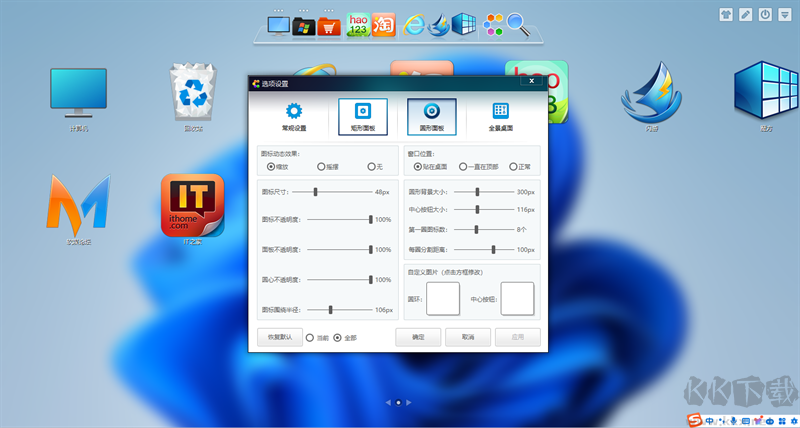Click the 图标围绕半径 slider handle
Viewport: 800px width, 428px height.
pyautogui.click(x=331, y=310)
